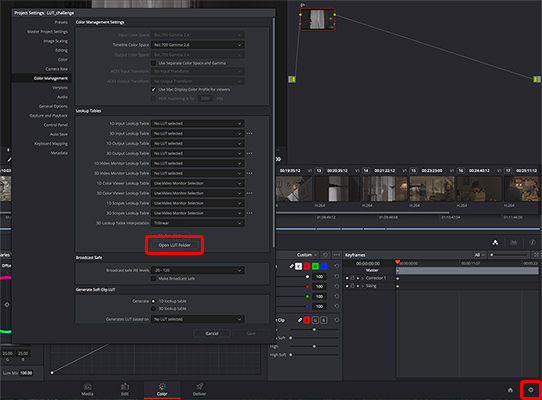Reset the Soft Clip controls
This screenshot has width=542, height=400.
[337, 320]
